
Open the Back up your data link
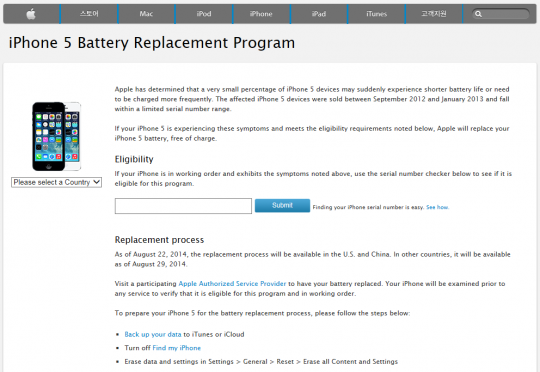click(x=153, y=334)
